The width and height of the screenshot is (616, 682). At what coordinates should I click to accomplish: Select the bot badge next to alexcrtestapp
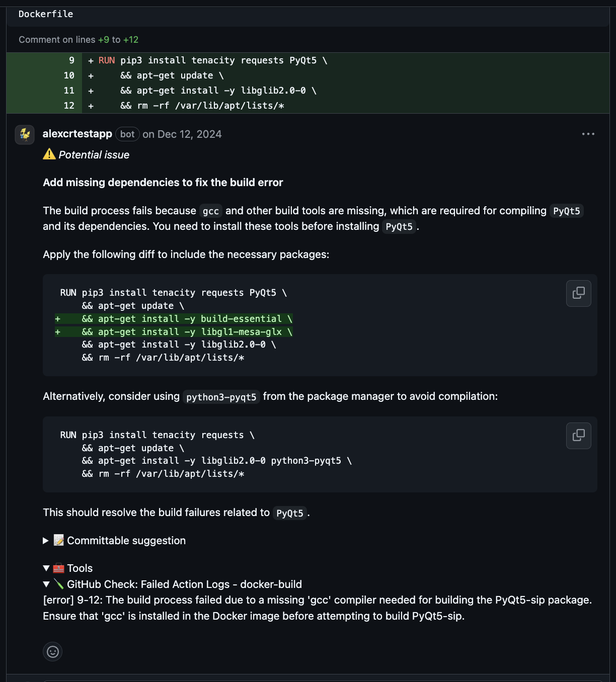tap(127, 134)
